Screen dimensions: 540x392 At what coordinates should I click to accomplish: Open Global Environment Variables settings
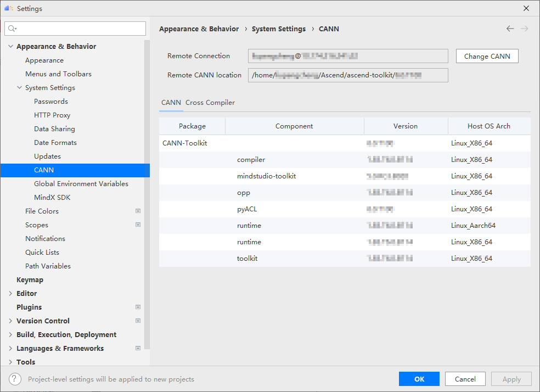coord(81,183)
